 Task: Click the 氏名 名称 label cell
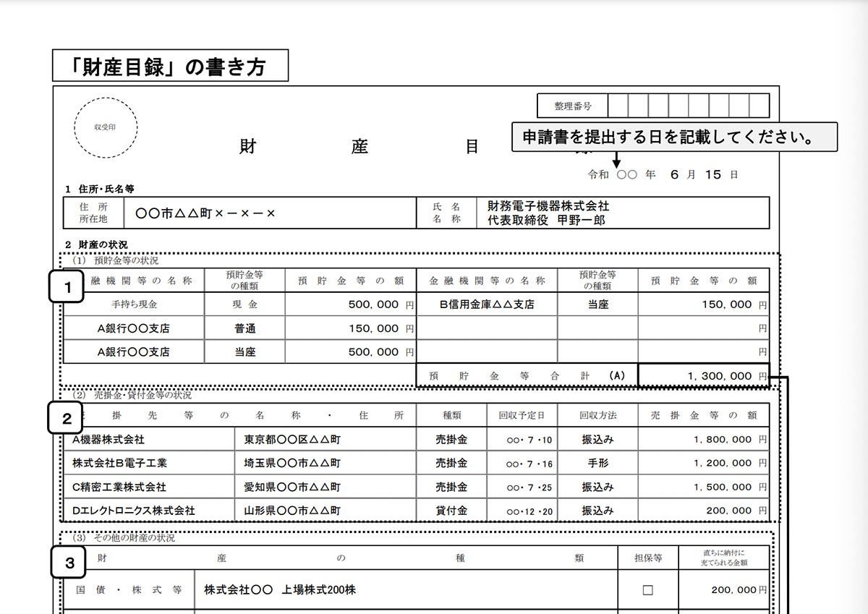[x=446, y=213]
